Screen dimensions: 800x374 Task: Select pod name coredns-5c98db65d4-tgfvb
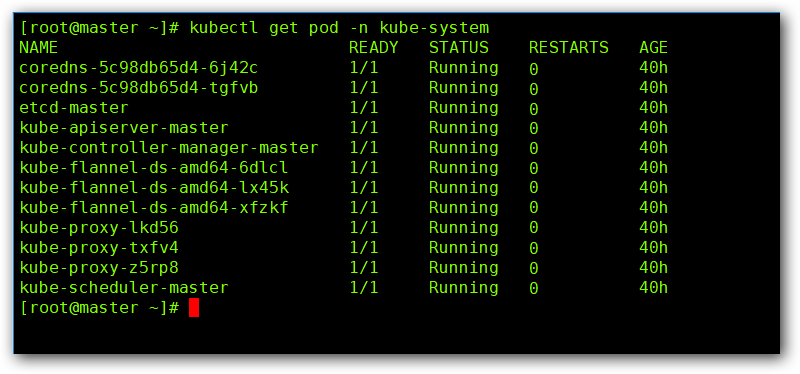(x=138, y=88)
